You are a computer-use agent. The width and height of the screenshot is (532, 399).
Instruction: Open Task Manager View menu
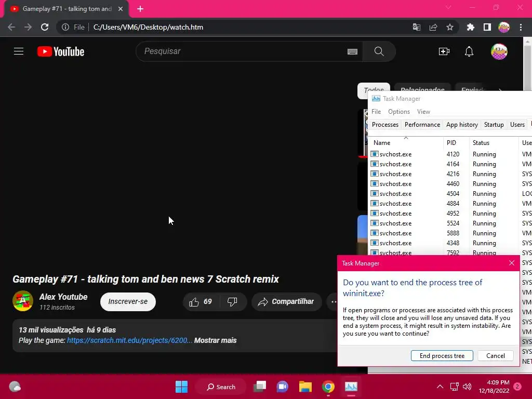click(423, 112)
